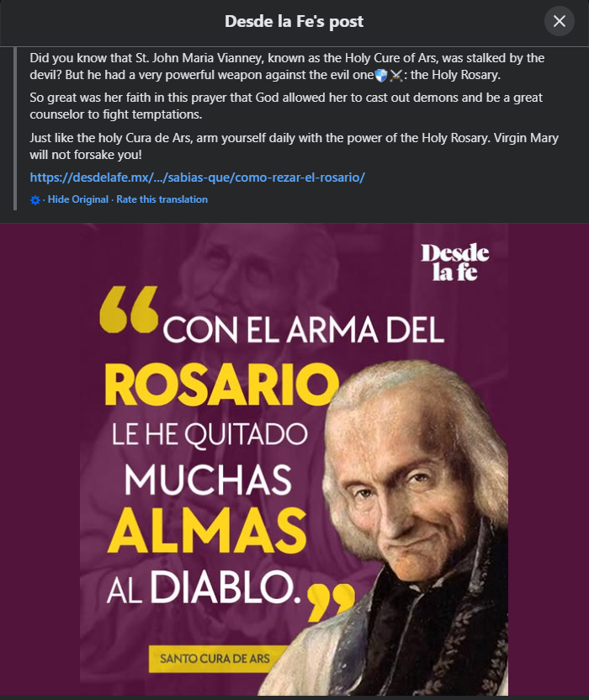Click the dialog title Desde la Fe's post
The height and width of the screenshot is (700, 589).
click(x=294, y=21)
